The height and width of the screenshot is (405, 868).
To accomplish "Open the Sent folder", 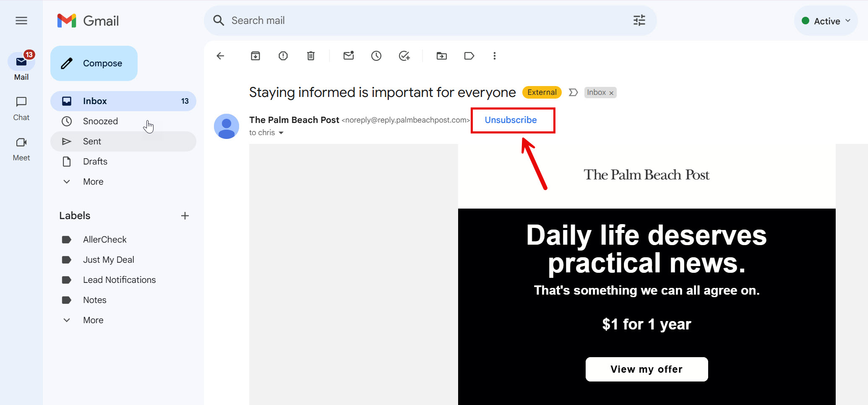I will (123, 141).
